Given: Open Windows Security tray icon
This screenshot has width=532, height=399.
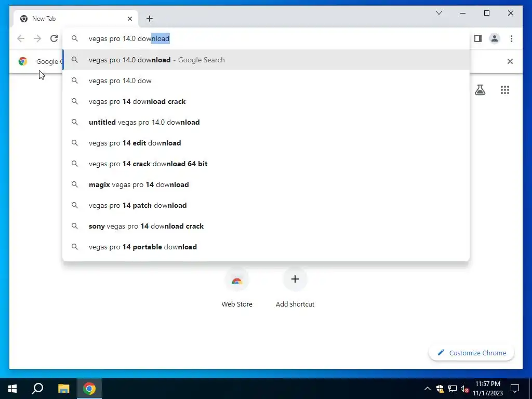Looking at the screenshot, I should (x=440, y=389).
